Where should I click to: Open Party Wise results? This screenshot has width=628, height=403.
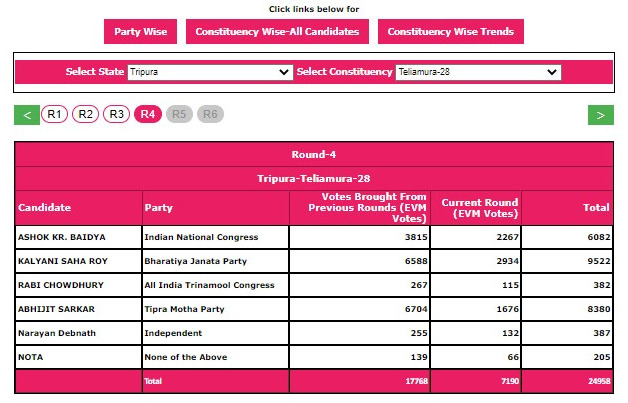coord(140,32)
